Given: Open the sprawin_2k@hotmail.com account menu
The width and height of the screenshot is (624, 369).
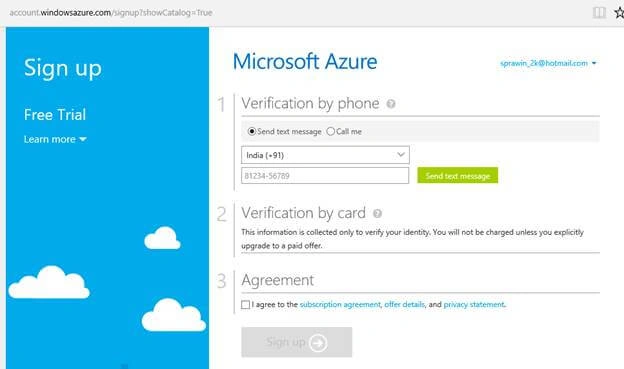Looking at the screenshot, I should point(548,63).
